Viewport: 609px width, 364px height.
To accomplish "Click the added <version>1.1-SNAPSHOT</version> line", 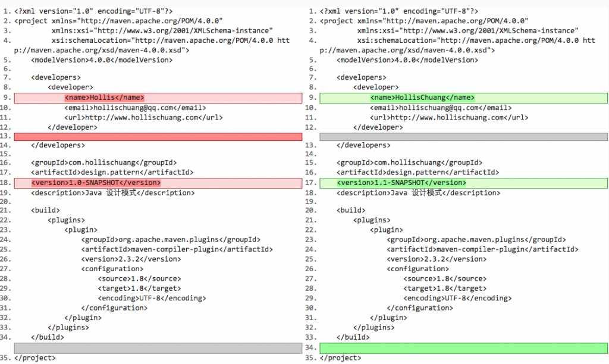I will click(x=463, y=183).
